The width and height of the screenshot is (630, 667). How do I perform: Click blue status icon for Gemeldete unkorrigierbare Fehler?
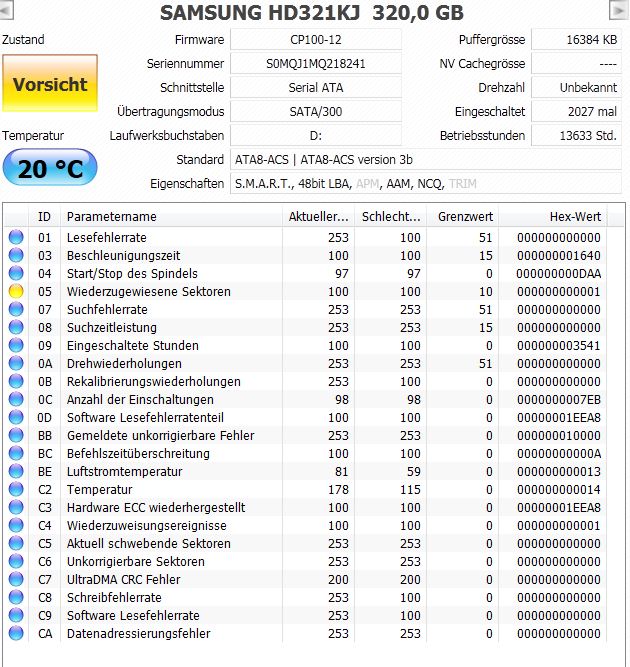pos(16,435)
